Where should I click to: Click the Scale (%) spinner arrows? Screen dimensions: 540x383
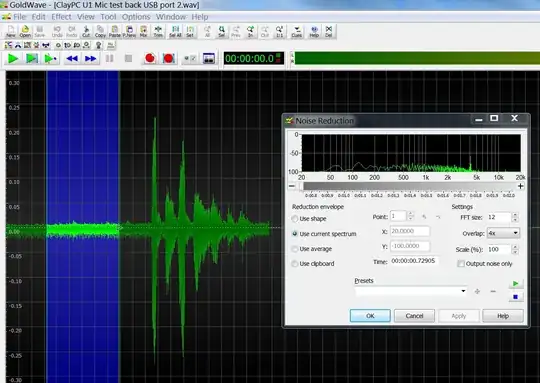pos(515,249)
